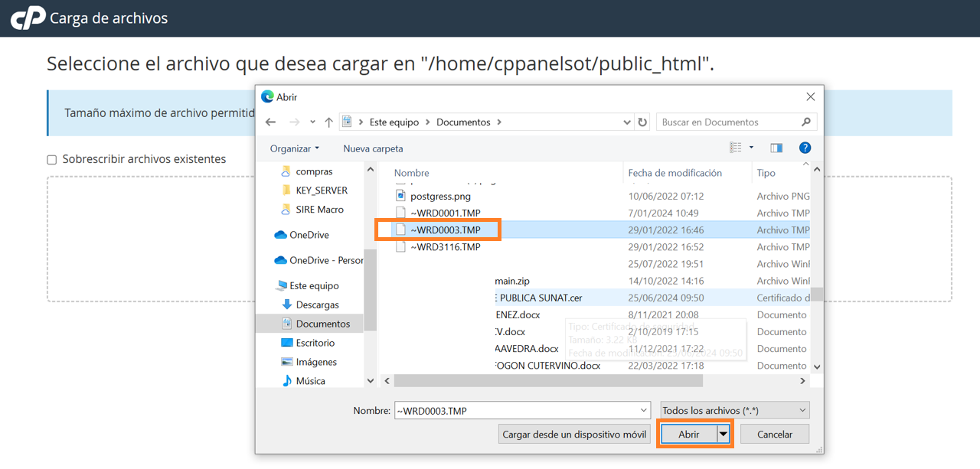Click Cargar desde un dispositivo móvil
This screenshot has height=469, width=980.
click(x=574, y=434)
